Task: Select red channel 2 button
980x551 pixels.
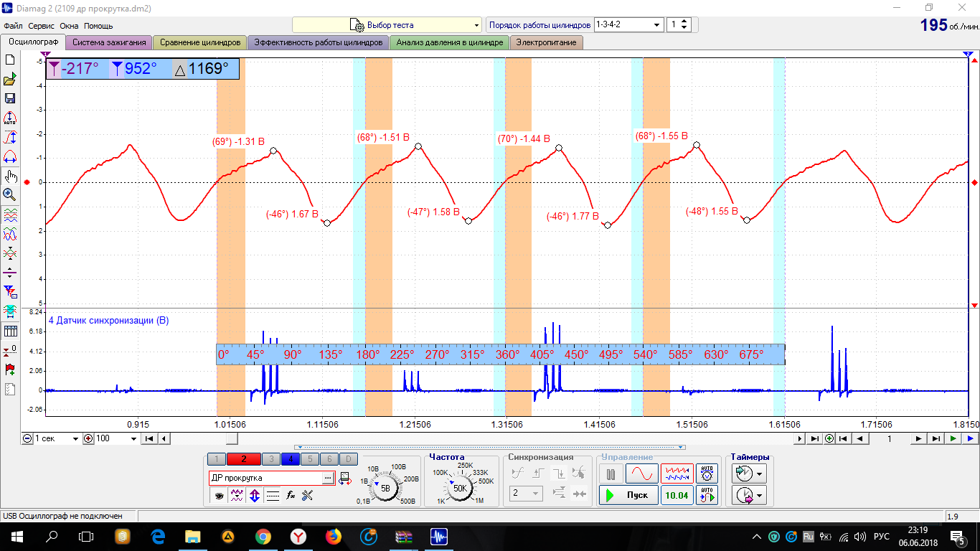Action: coord(244,459)
